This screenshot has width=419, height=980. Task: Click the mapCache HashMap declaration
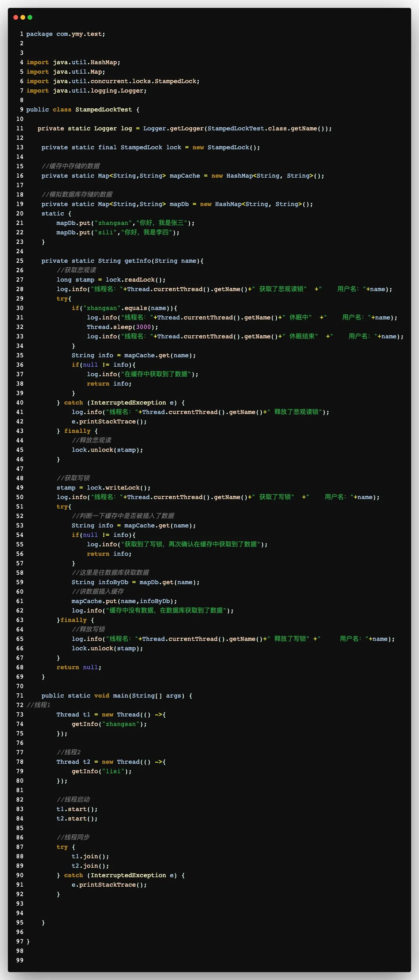[183, 176]
